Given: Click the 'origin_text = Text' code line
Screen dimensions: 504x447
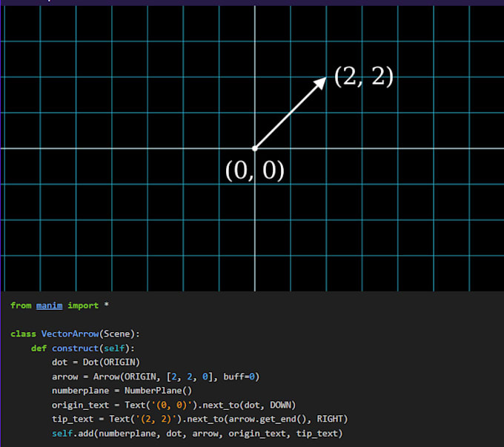Looking at the screenshot, I should [173, 405].
